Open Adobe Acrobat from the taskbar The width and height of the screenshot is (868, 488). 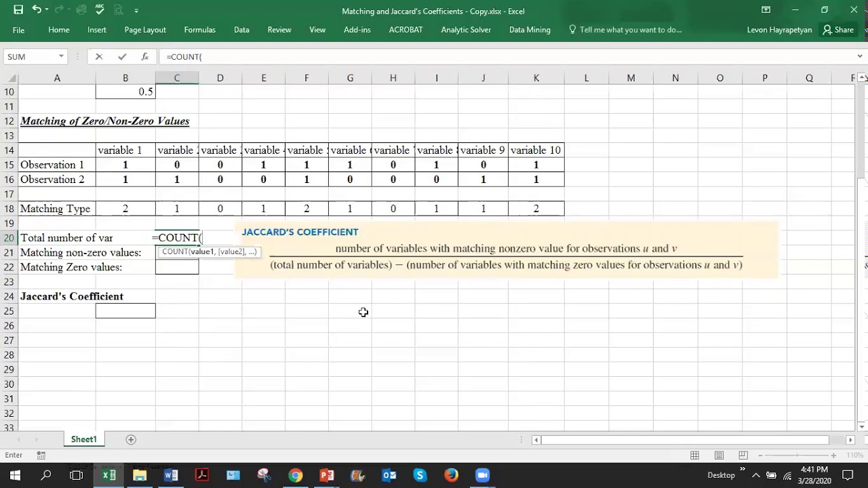pyautogui.click(x=202, y=475)
